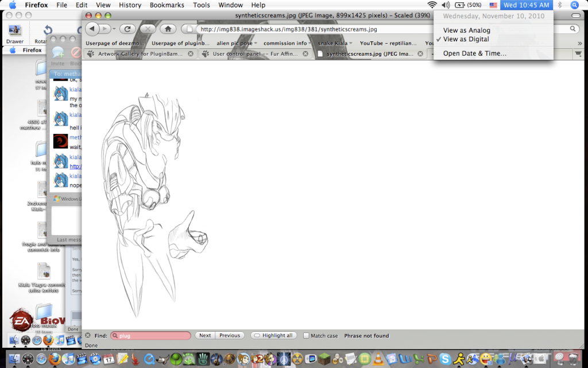The width and height of the screenshot is (588, 368).
Task: Close the Artwork Gallery tab
Action: [x=191, y=53]
